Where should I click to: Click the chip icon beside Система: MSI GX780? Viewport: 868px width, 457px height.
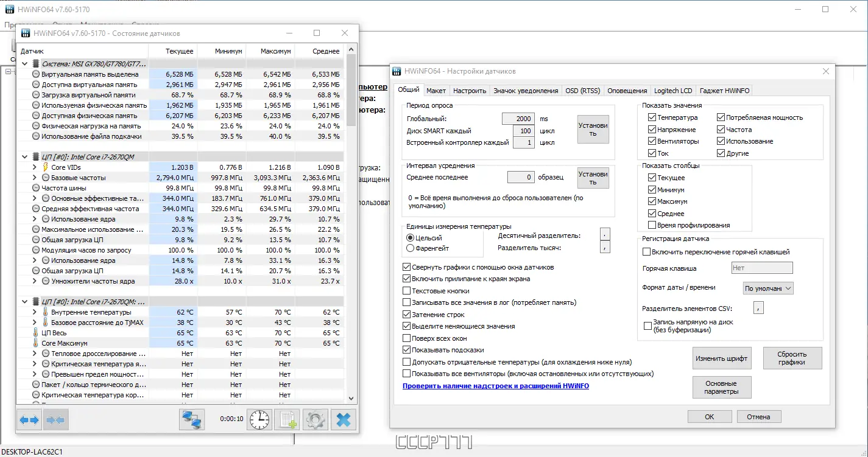coord(36,64)
